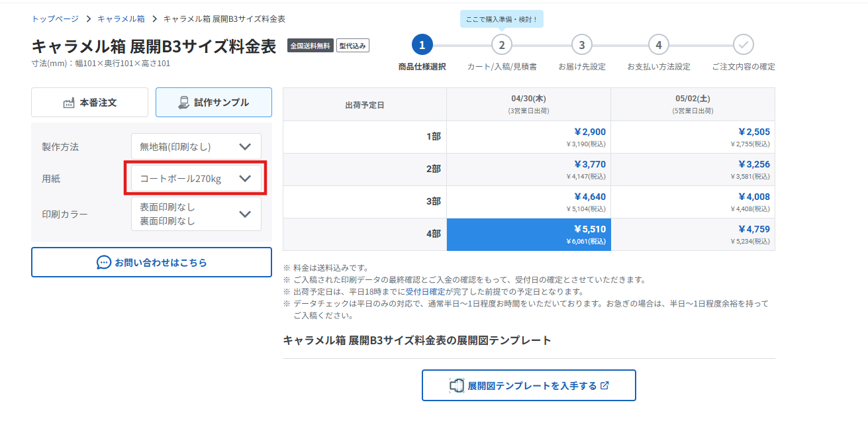Click the factory icon on 本番注文 tab
The height and width of the screenshot is (427, 868).
click(x=69, y=103)
